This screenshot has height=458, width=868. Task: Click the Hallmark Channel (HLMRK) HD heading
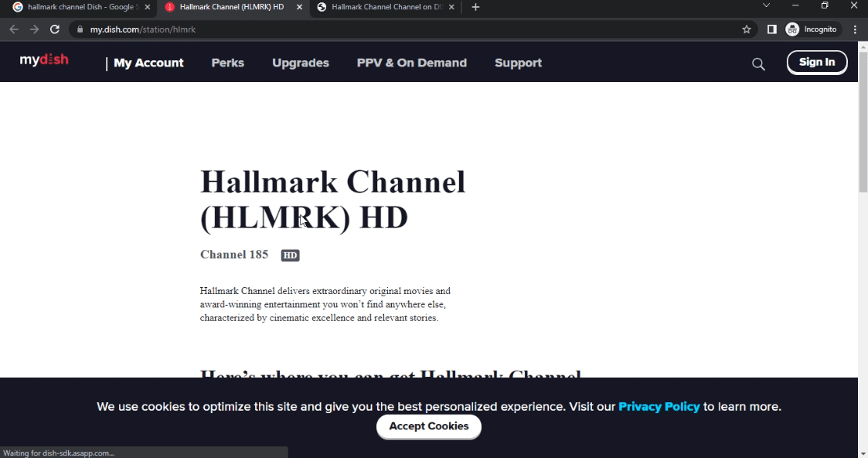[x=332, y=200]
